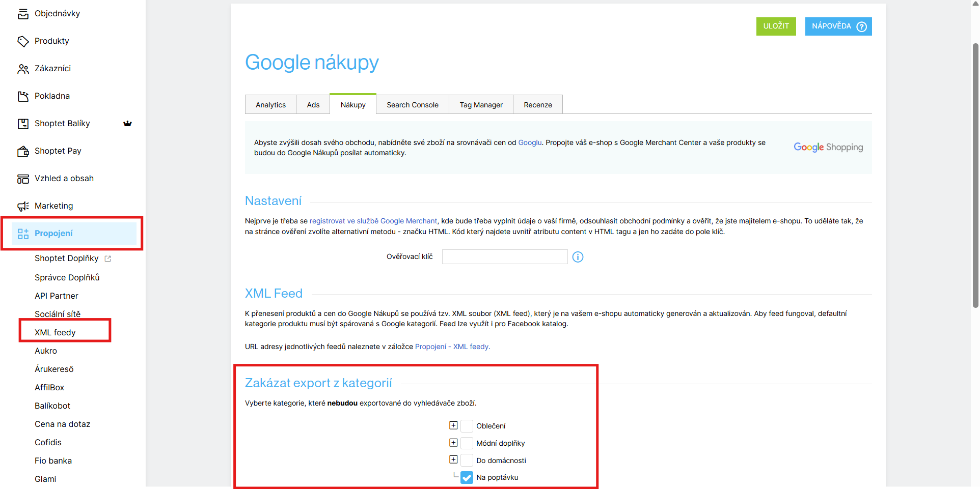Click the question mark icon in Nápověda

coord(861,26)
